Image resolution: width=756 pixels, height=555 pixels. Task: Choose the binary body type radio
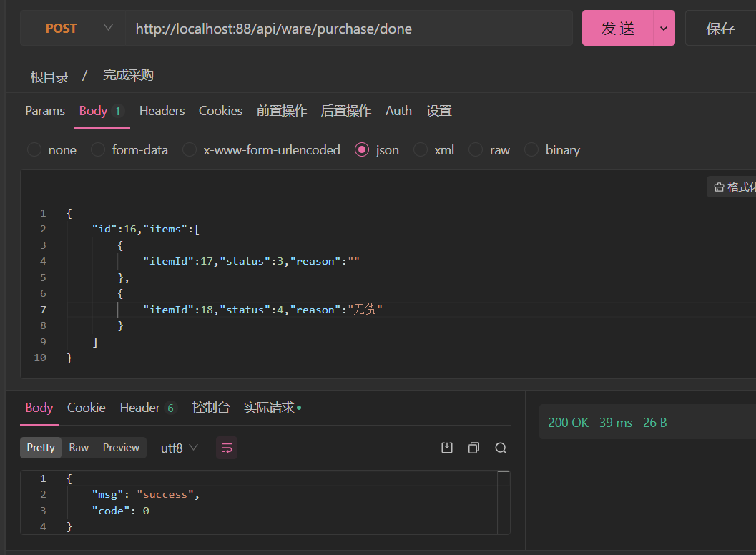[x=531, y=150]
